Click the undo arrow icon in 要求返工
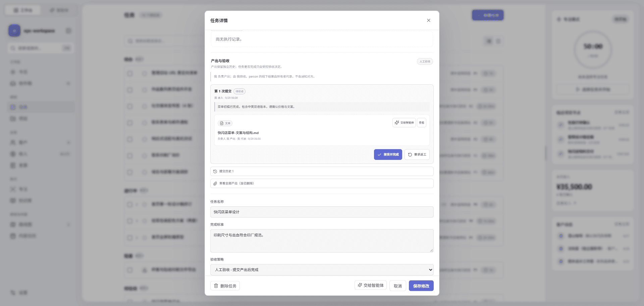 [410, 155]
